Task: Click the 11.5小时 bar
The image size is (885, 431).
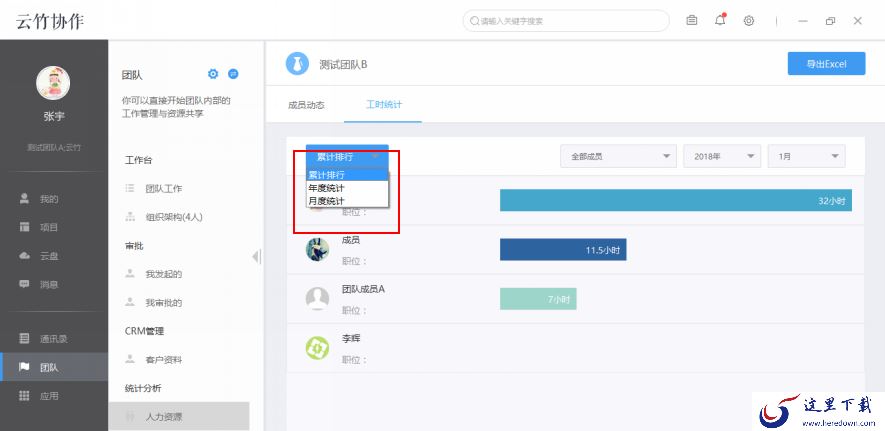Action: (x=563, y=249)
